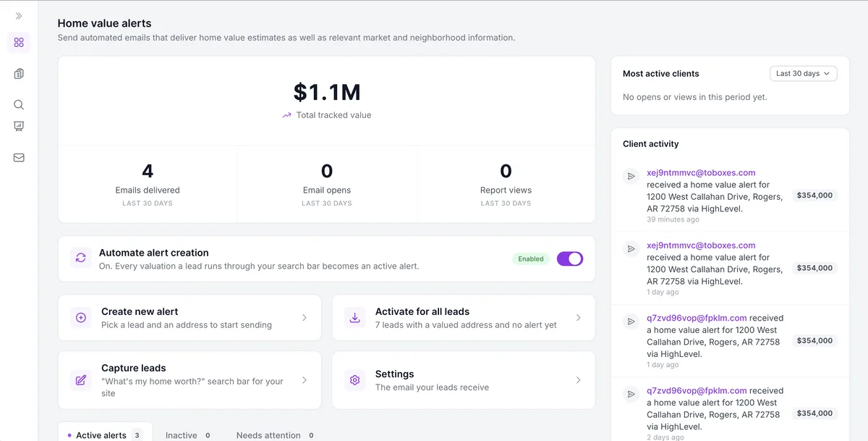
Task: Open Settings card via its chevron
Action: coord(579,380)
